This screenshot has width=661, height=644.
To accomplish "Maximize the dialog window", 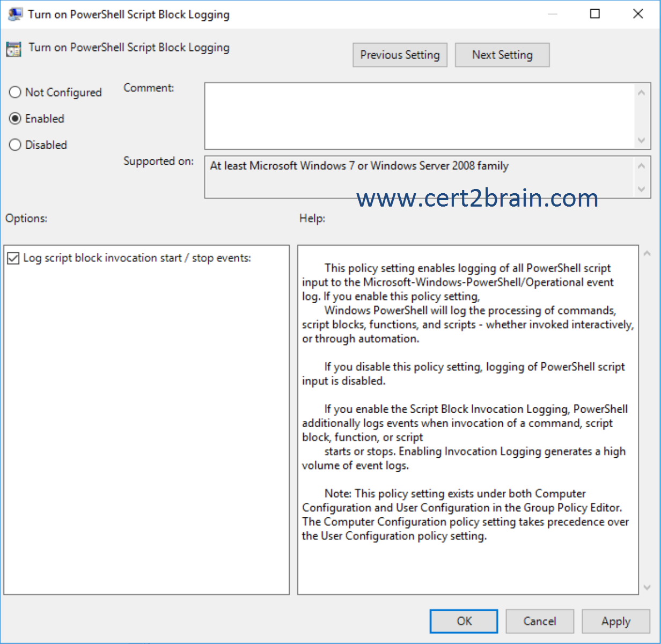I will (595, 14).
